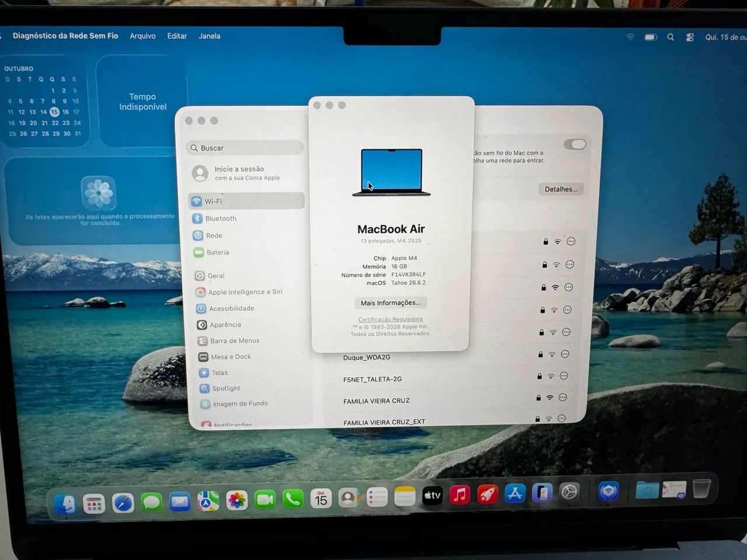Viewport: 747px width, 560px height.
Task: Open the Certificação Reguladora link
Action: 390,319
